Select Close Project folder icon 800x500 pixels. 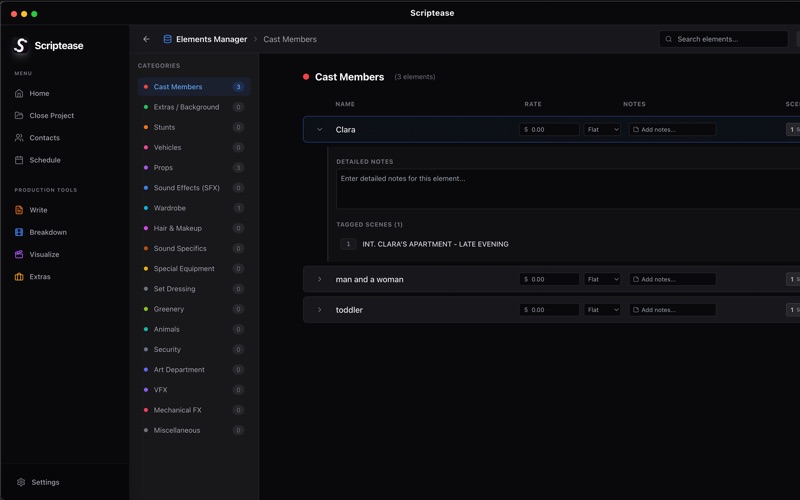(x=19, y=115)
